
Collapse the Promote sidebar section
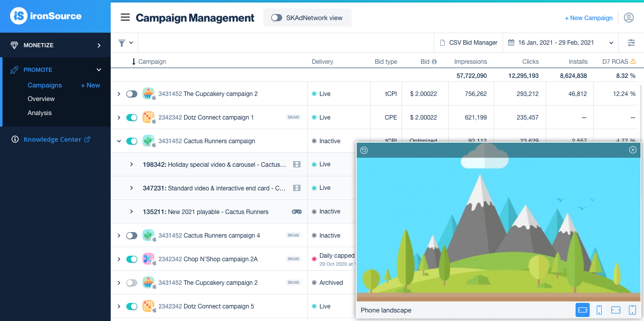(x=99, y=70)
